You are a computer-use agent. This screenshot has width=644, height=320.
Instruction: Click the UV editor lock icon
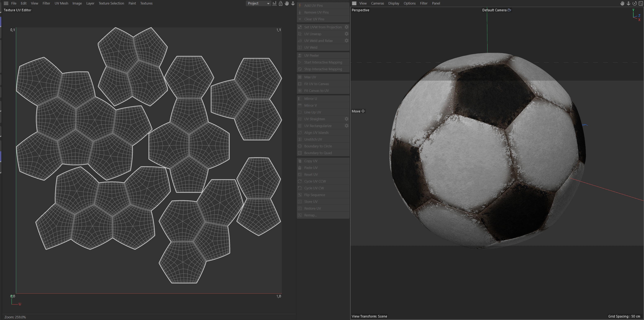pyautogui.click(x=281, y=3)
